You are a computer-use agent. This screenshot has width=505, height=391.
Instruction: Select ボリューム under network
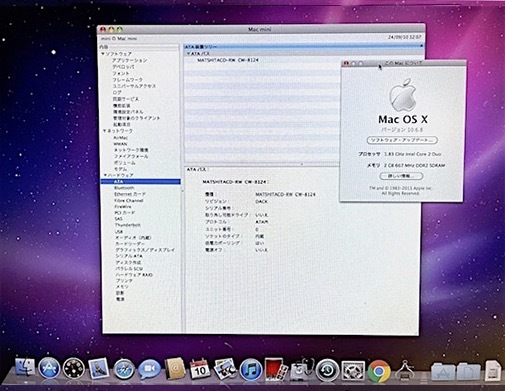(125, 163)
